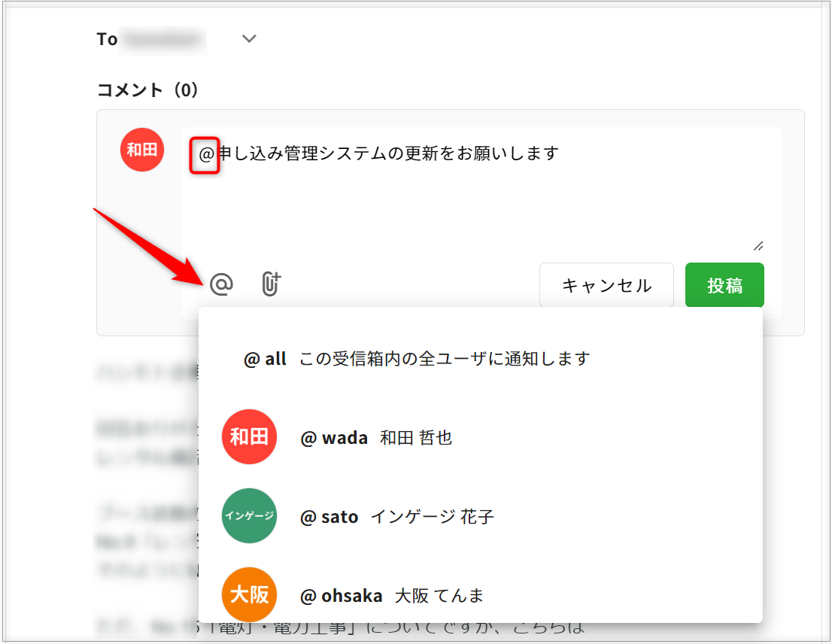
Task: Click the @ mention icon below the comment
Action: [x=221, y=284]
